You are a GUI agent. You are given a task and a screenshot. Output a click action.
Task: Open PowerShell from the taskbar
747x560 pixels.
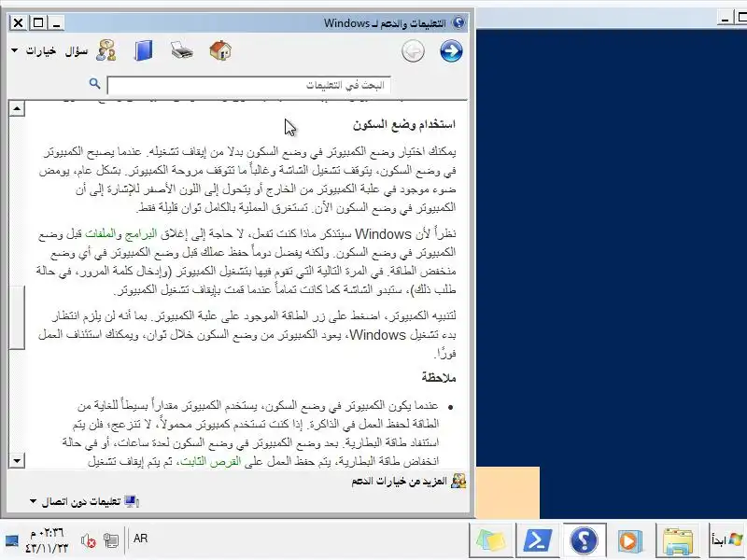click(538, 539)
